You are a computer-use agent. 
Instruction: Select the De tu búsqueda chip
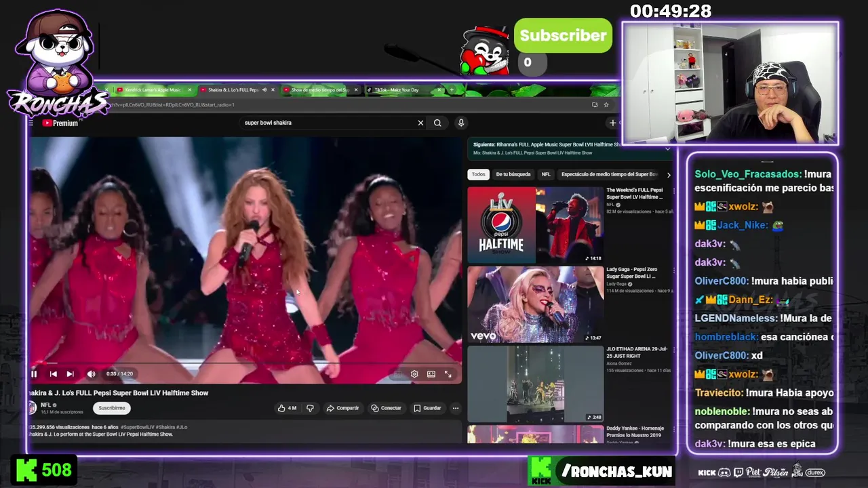coord(513,174)
